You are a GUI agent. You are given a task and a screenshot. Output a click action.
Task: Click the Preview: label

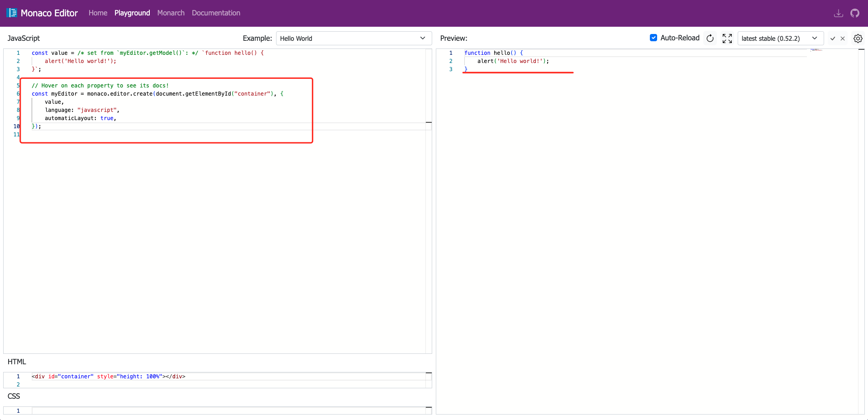453,39
